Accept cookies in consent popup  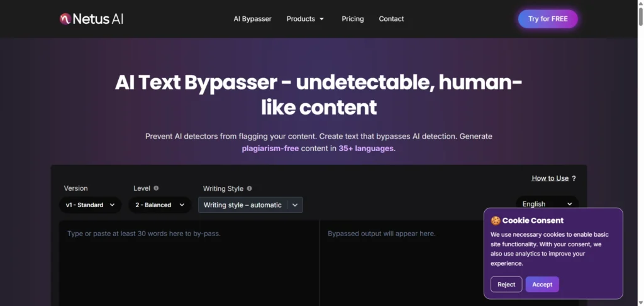point(542,284)
